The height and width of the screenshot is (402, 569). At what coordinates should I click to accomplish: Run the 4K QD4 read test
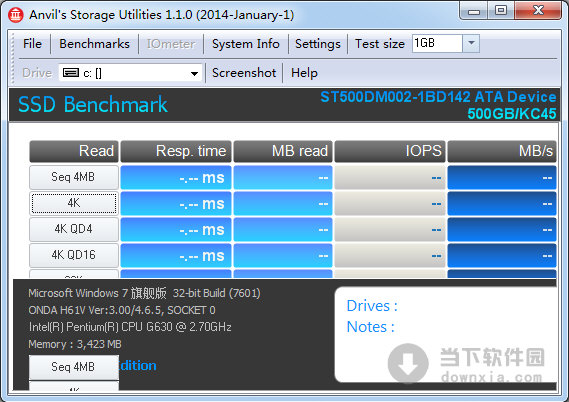pos(74,229)
